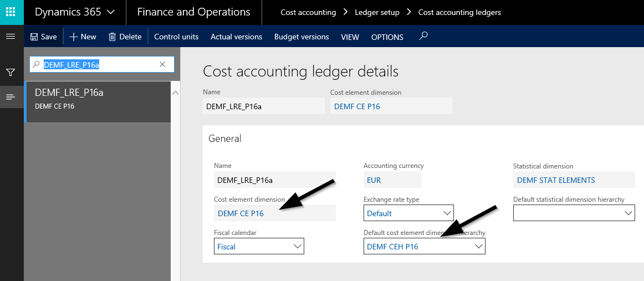This screenshot has width=644, height=281.
Task: Open the filter funnel pane
Action: [x=11, y=72]
